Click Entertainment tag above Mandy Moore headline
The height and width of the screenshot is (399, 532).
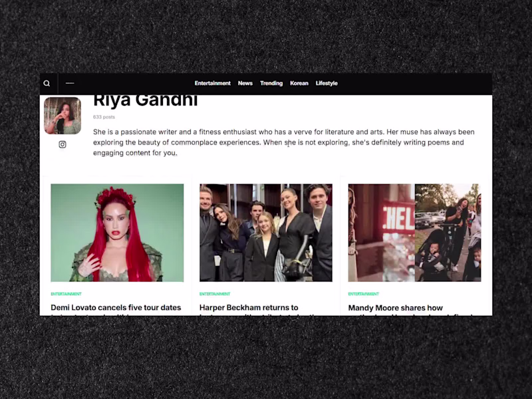pos(363,294)
